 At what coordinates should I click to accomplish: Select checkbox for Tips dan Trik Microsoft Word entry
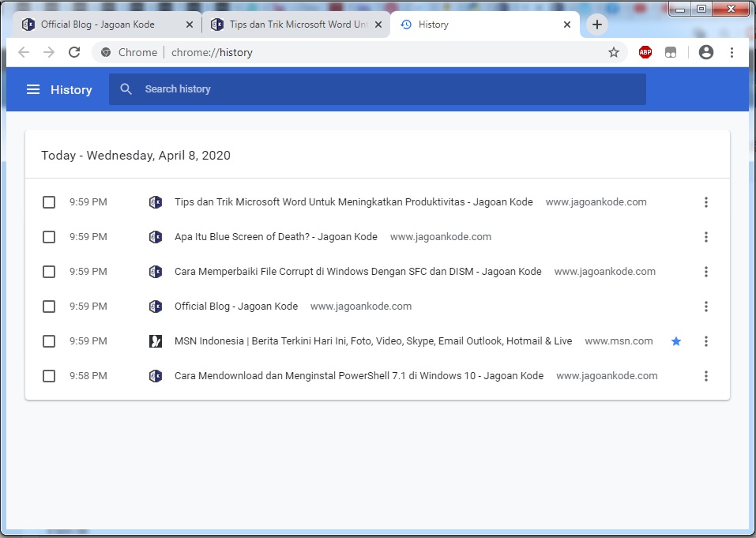point(49,202)
